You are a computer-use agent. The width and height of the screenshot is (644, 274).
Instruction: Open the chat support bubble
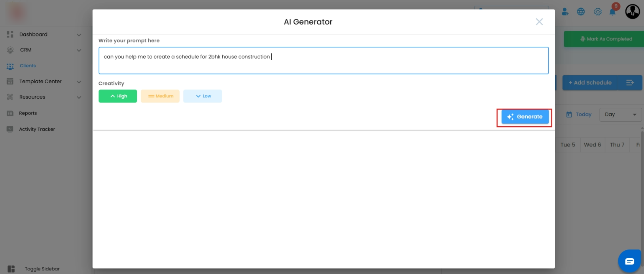[629, 261]
